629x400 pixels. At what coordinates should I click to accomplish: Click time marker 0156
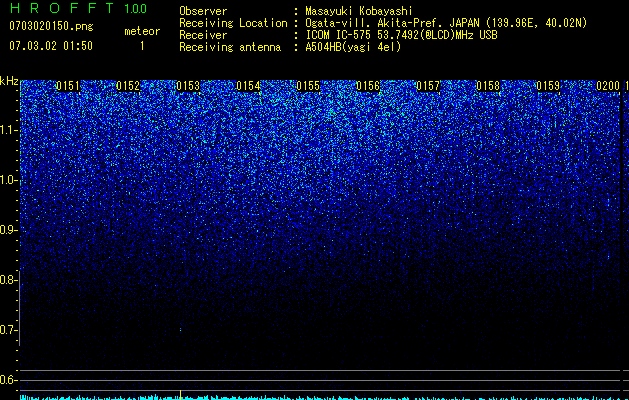[x=368, y=86]
